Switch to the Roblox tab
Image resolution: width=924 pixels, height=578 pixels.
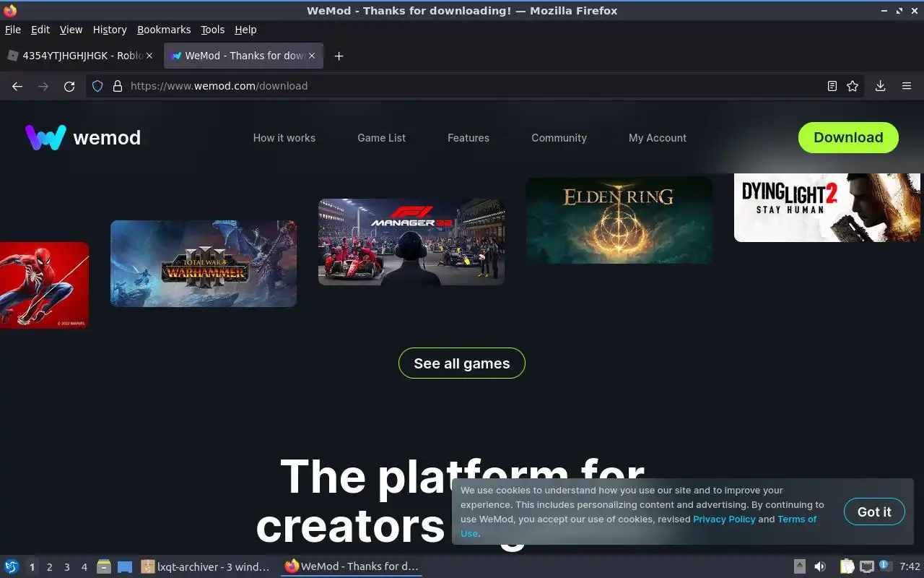click(80, 56)
